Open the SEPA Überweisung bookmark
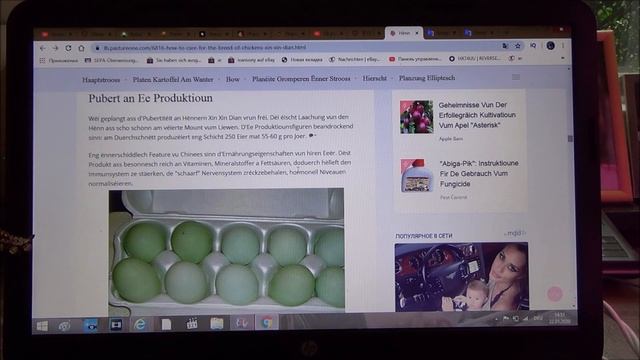 [111, 60]
